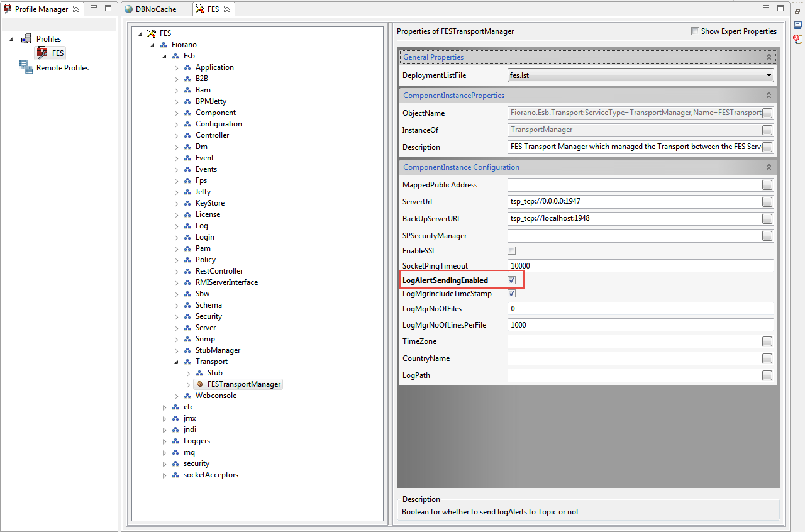Click the SocketPingTimeout value field
This screenshot has width=805, height=532.
(641, 266)
